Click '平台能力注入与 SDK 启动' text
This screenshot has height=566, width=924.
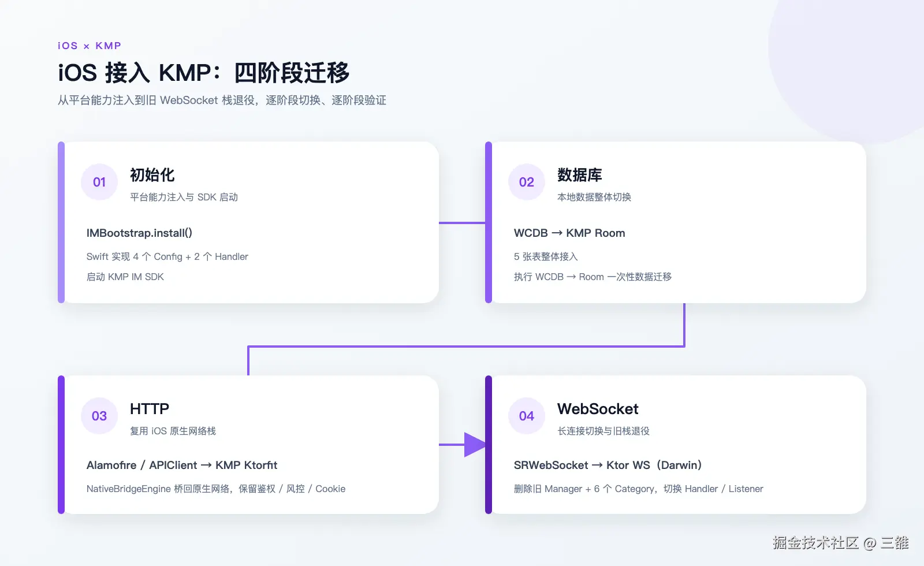coord(184,197)
